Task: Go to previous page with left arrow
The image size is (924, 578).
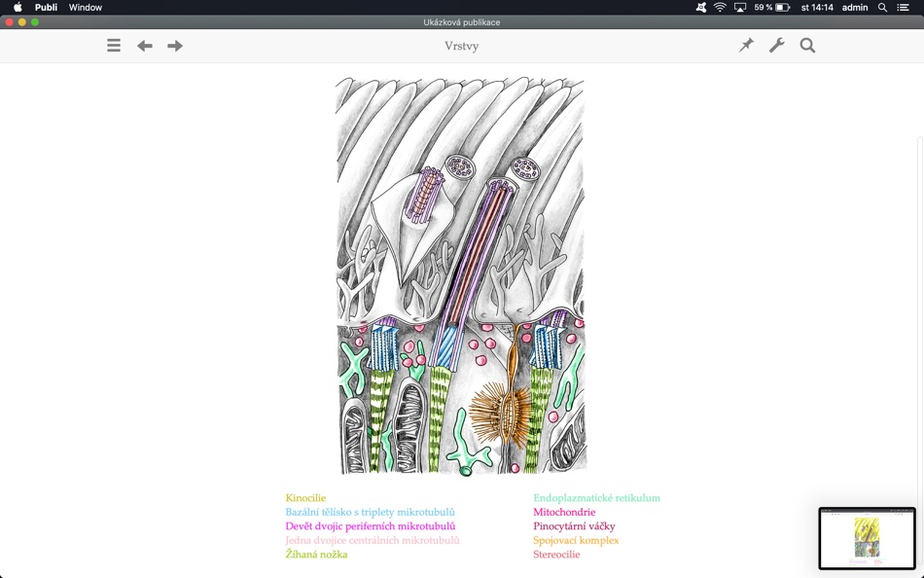Action: 144,46
